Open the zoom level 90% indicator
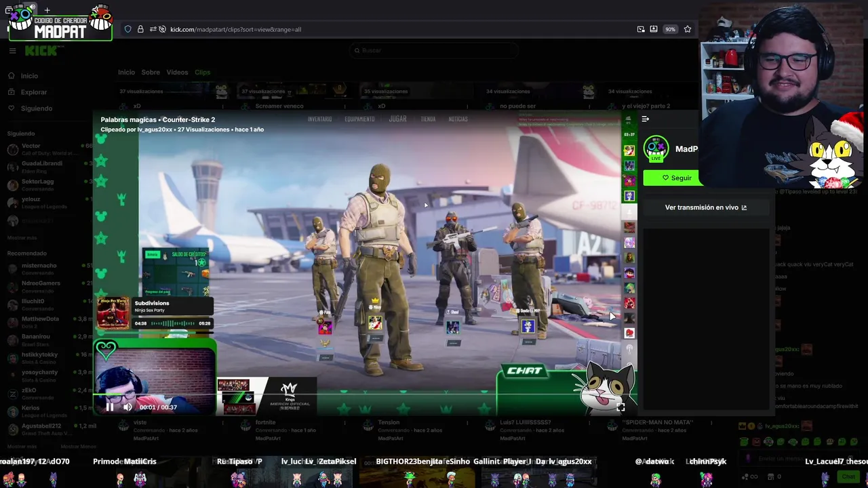Viewport: 868px width, 488px height. pos(670,29)
